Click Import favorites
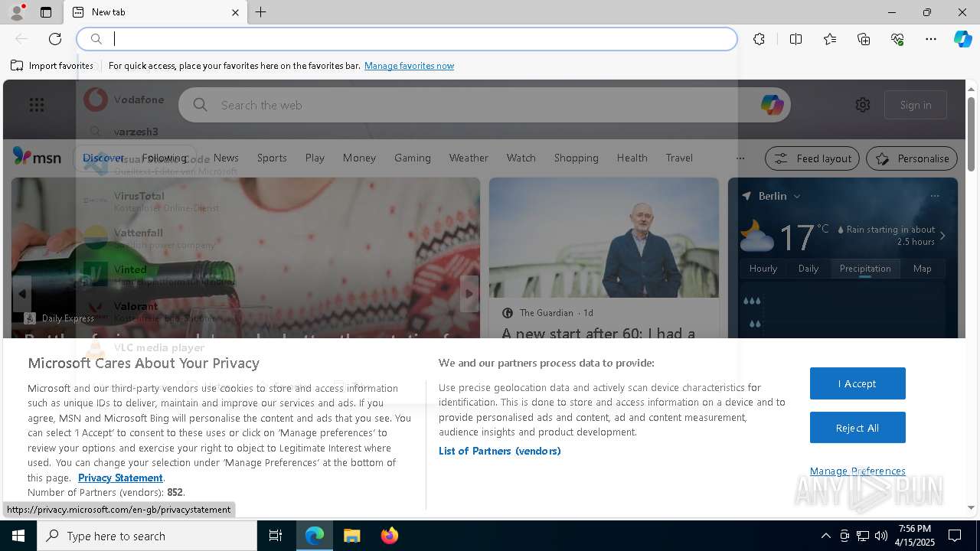Image resolution: width=980 pixels, height=551 pixels. [52, 66]
